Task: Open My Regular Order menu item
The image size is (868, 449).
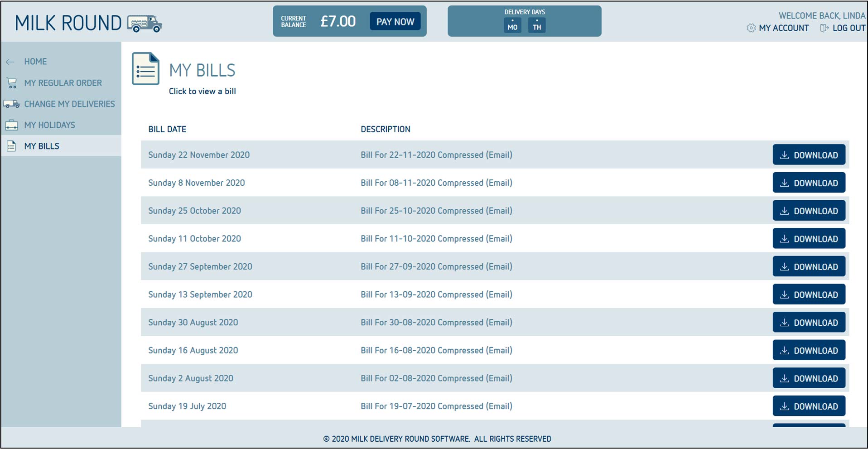Action: [63, 83]
